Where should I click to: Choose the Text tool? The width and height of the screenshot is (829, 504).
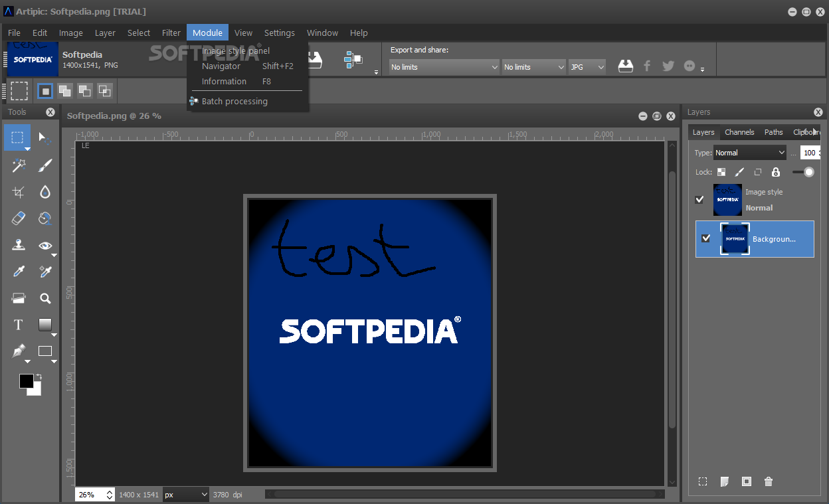(x=18, y=325)
